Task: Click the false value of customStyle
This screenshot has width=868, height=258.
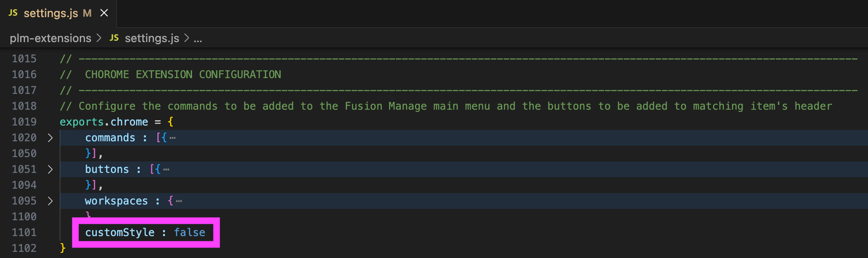Action: (x=189, y=233)
